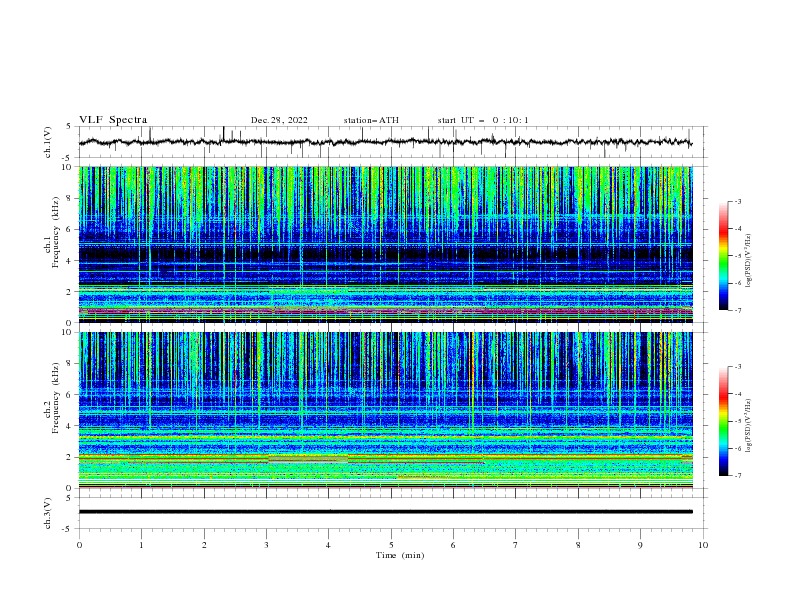
Task: Select the ch.1 "Frequency (kHz)" axis label
Action: tap(55, 233)
